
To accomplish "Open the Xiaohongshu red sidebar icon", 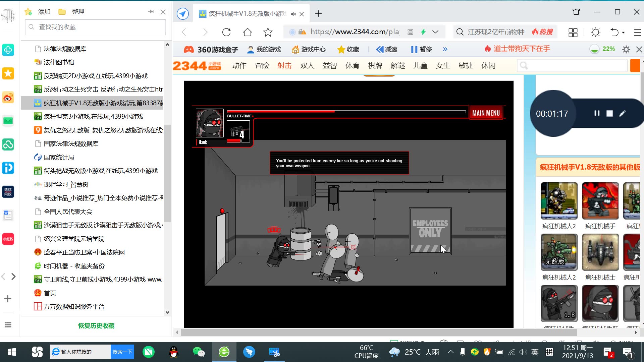I will [8, 239].
